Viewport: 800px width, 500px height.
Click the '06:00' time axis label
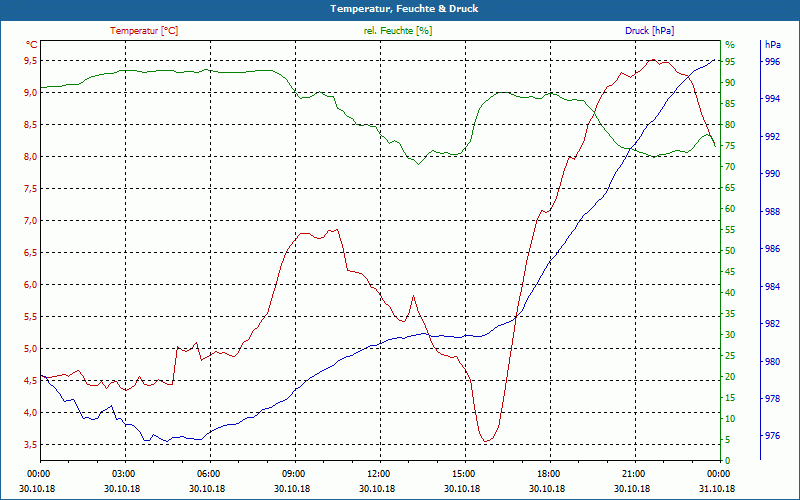click(208, 473)
